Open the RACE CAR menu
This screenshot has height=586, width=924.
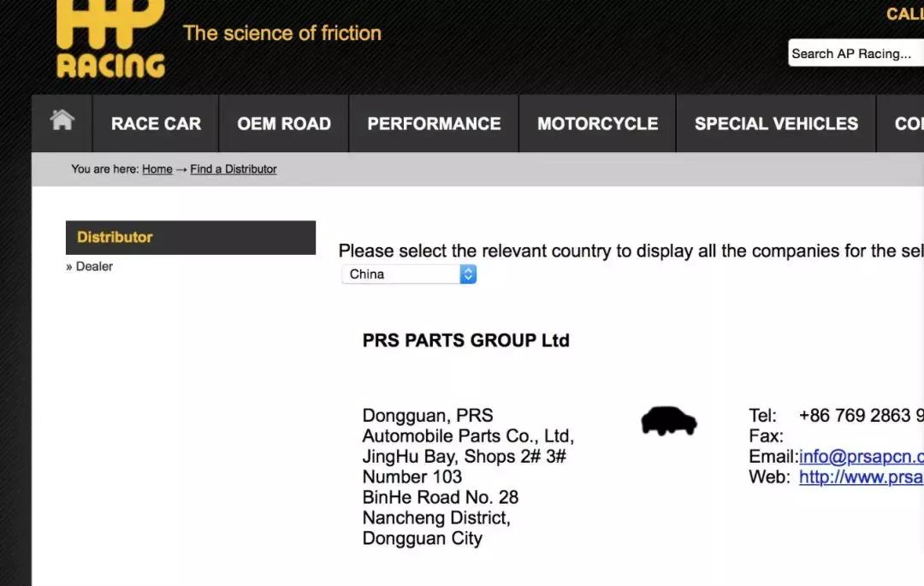tap(156, 123)
